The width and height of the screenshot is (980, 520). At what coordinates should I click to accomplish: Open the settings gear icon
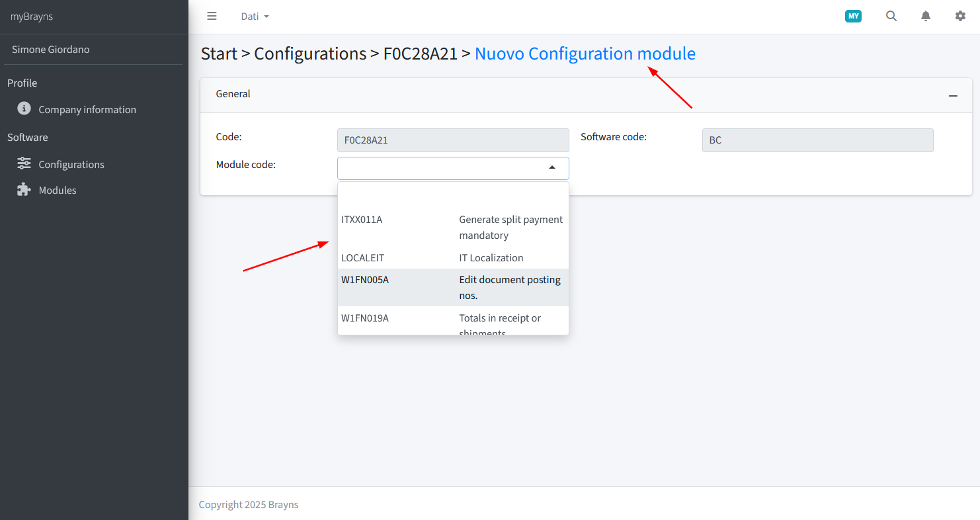pos(960,16)
